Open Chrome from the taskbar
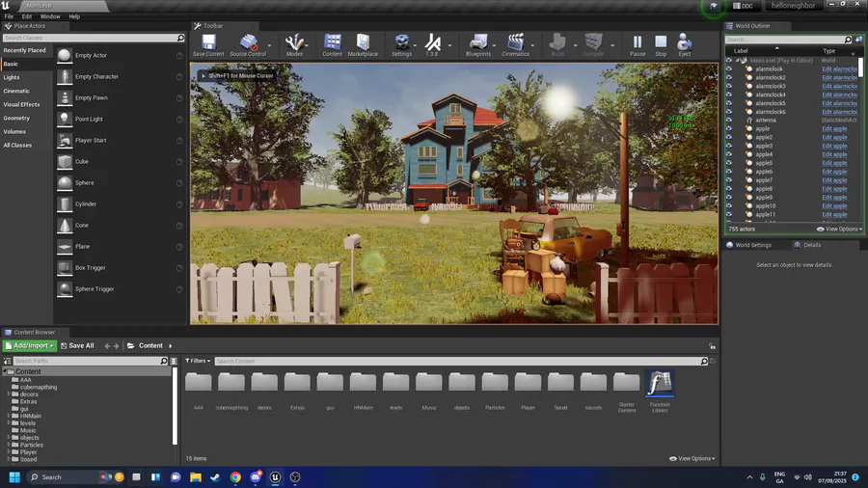The height and width of the screenshot is (488, 868). [235, 477]
